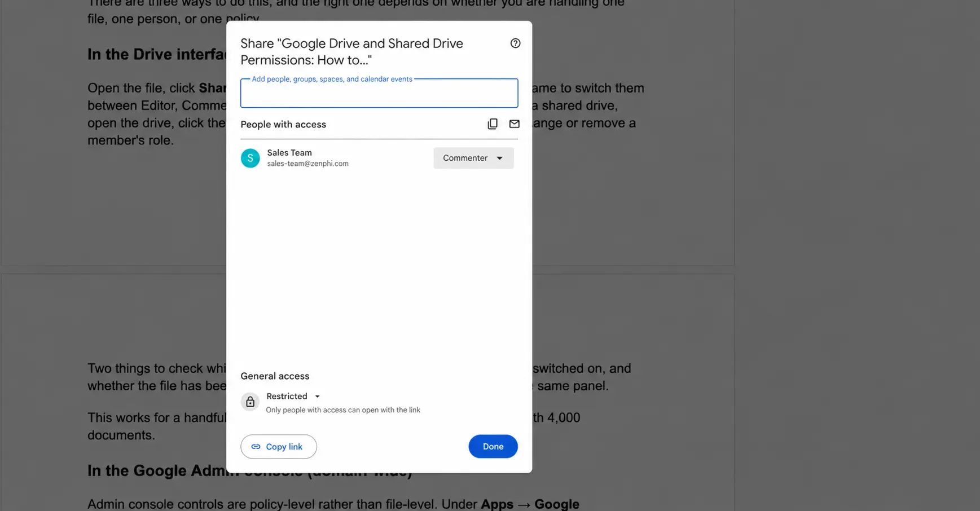980x511 pixels.
Task: Click the envelope icon to email people
Action: (x=514, y=124)
